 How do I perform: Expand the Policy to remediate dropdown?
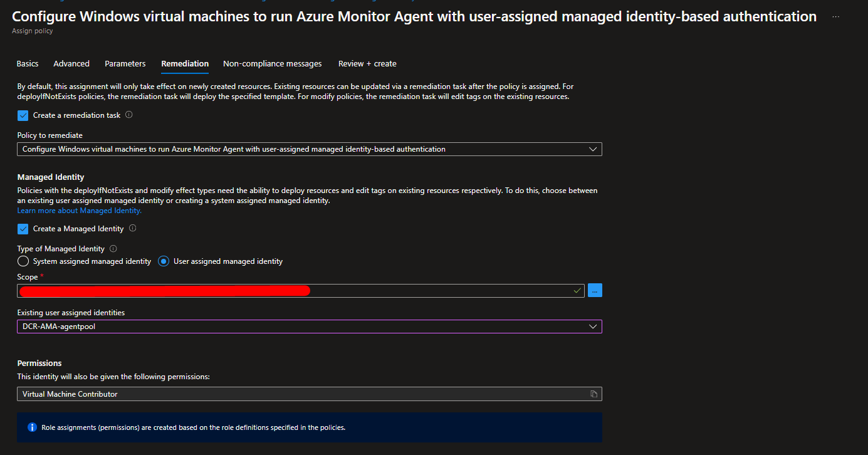309,149
